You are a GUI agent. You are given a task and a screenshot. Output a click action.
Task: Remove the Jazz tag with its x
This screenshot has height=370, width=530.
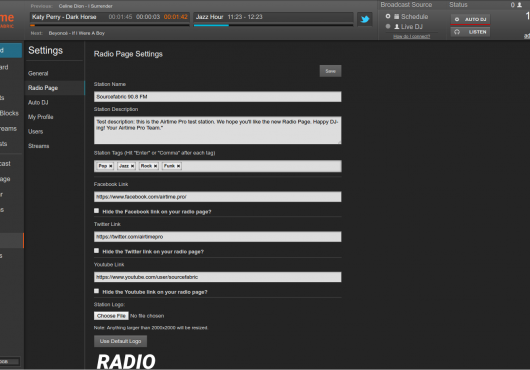(132, 166)
